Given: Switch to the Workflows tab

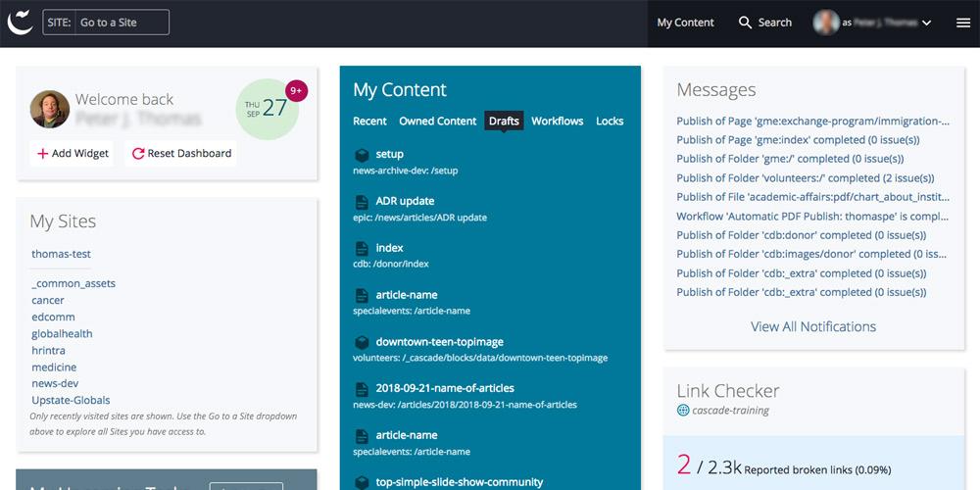Looking at the screenshot, I should (x=558, y=121).
